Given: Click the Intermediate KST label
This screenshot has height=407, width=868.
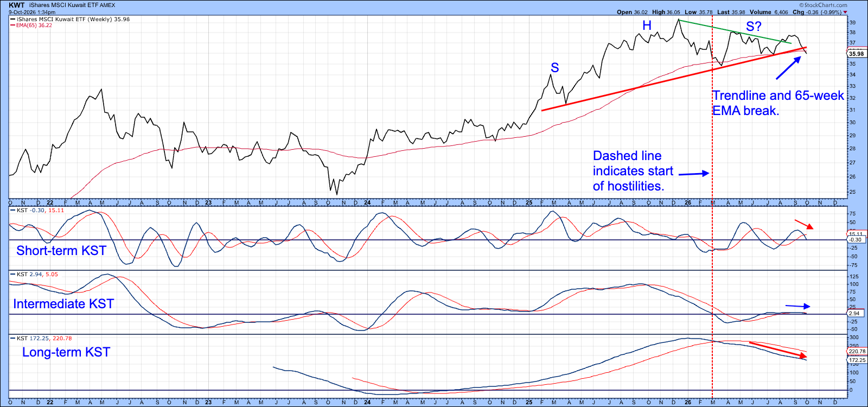Looking at the screenshot, I should pos(63,304).
